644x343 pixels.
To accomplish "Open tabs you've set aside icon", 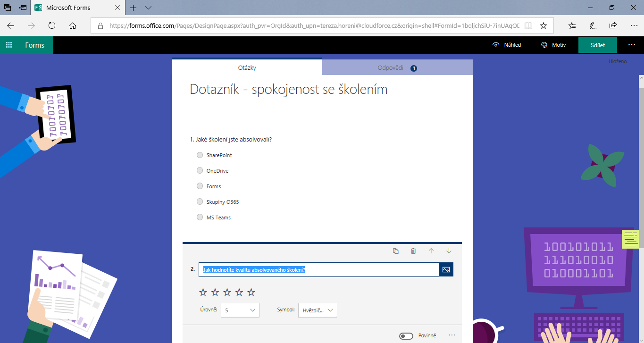I will [8, 8].
